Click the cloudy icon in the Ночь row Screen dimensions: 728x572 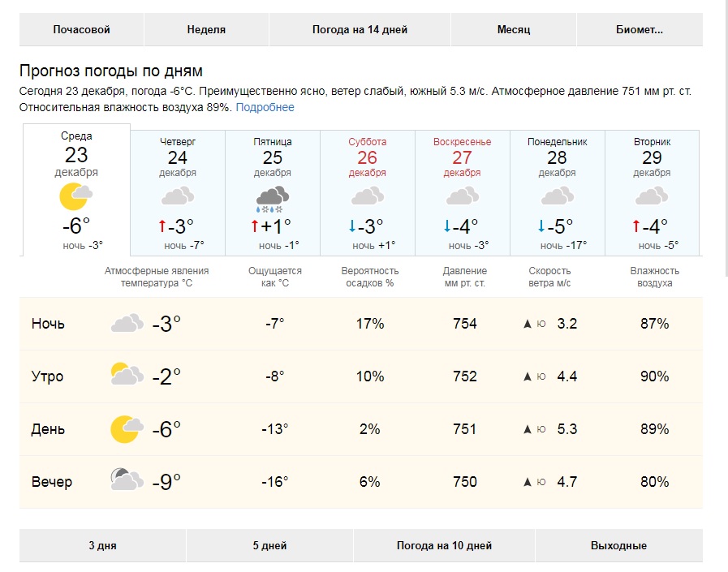coord(127,323)
